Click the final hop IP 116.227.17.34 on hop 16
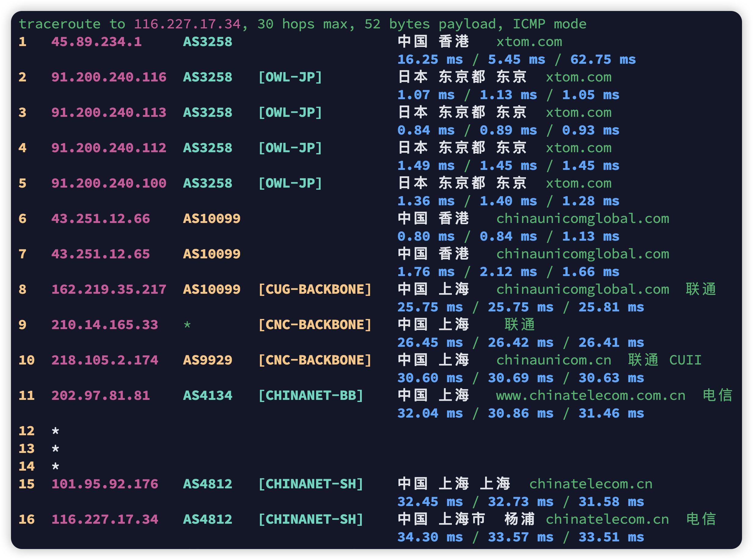Screen dimensions: 753x560 tap(105, 519)
